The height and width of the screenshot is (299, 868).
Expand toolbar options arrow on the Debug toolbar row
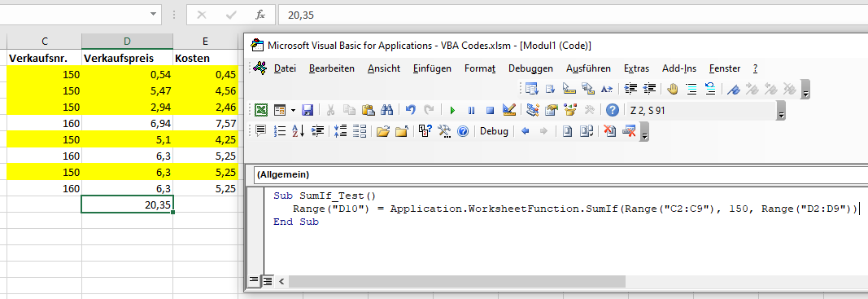645,132
